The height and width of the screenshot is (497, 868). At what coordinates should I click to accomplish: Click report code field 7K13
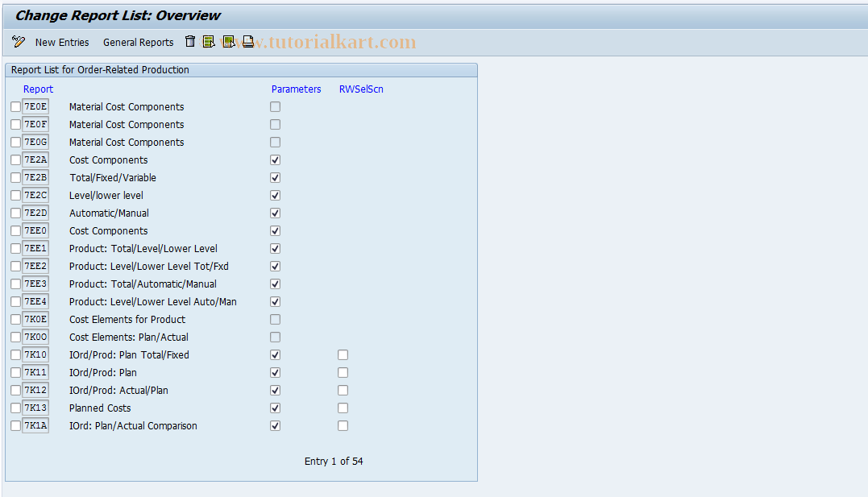35,408
